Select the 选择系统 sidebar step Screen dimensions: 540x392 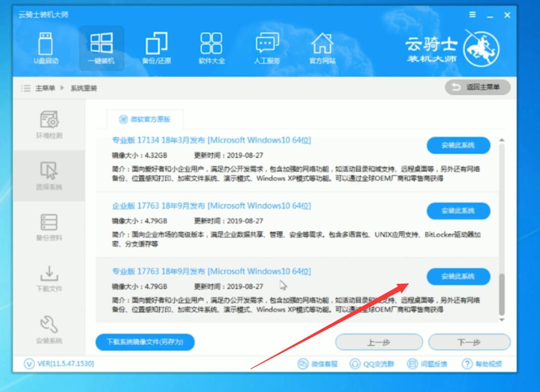click(x=49, y=175)
